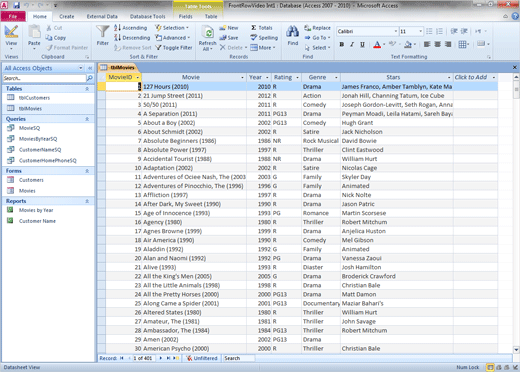
Task: Open the More dropdown in Records
Action: [263, 48]
